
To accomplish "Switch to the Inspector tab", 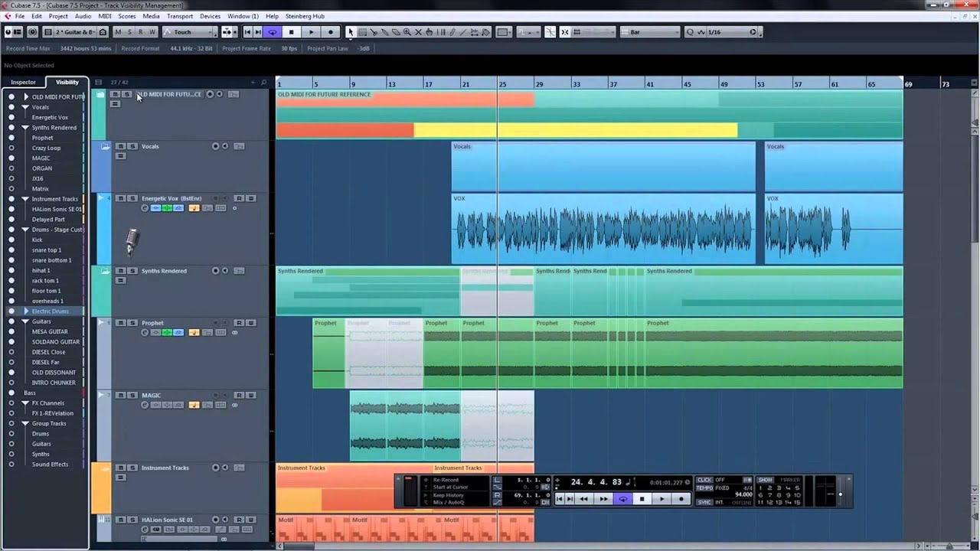I will [23, 82].
